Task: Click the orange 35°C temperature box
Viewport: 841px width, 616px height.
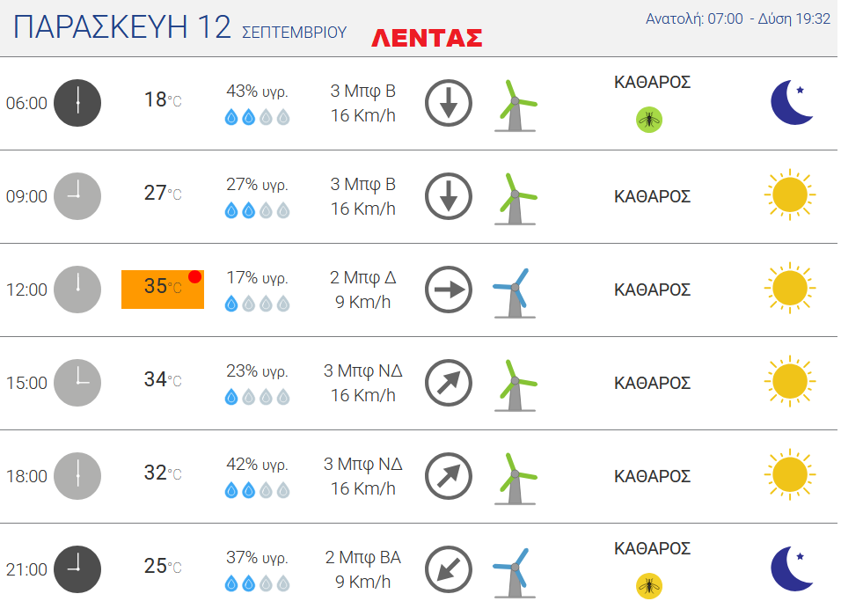Action: 163,290
